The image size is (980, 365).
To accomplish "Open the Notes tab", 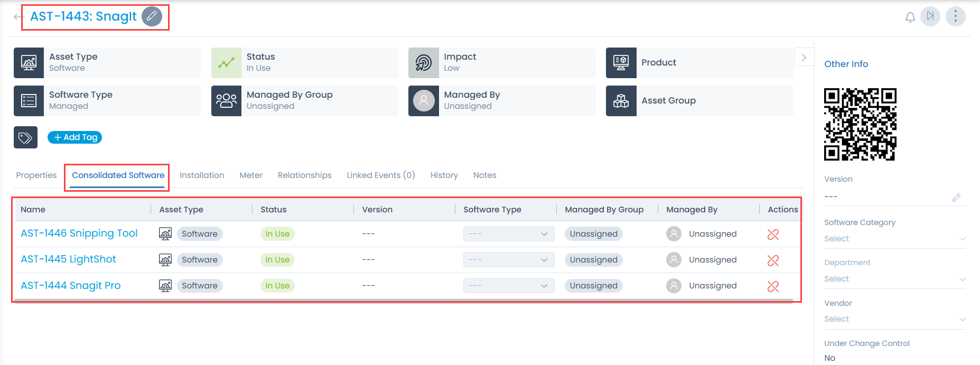I will tap(485, 175).
